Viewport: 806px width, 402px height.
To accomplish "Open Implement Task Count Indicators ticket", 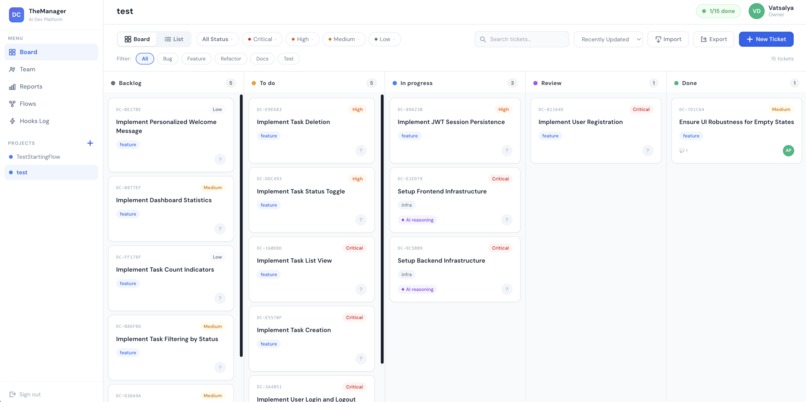I will pos(171,278).
